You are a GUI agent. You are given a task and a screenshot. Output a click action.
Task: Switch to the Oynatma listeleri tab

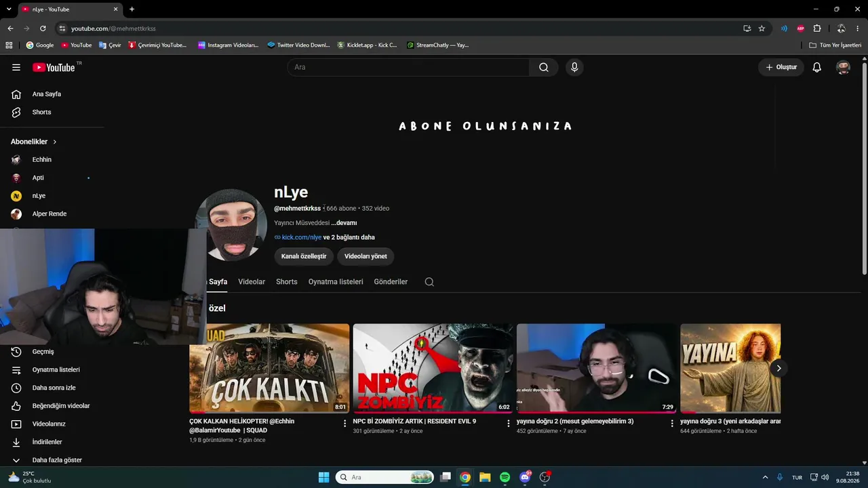[x=336, y=282]
